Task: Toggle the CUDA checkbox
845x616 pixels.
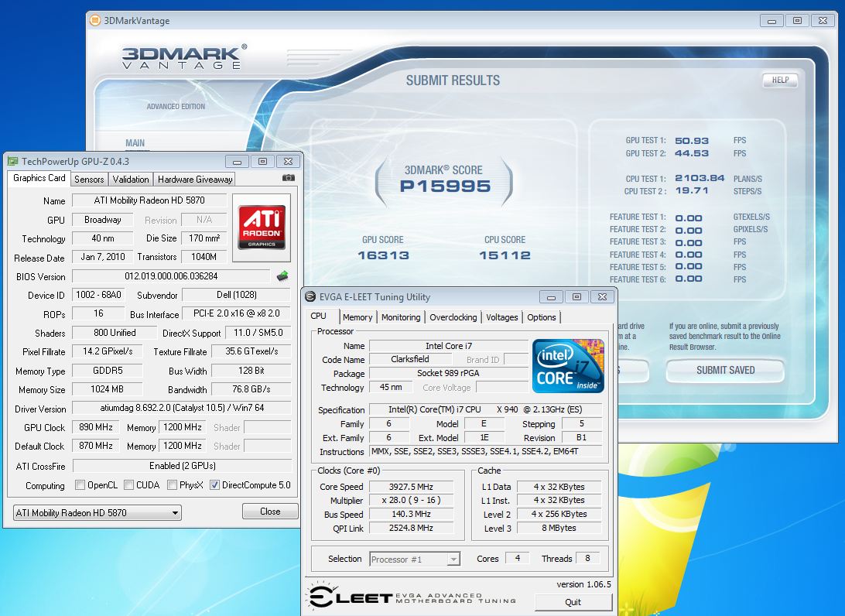Action: (128, 485)
